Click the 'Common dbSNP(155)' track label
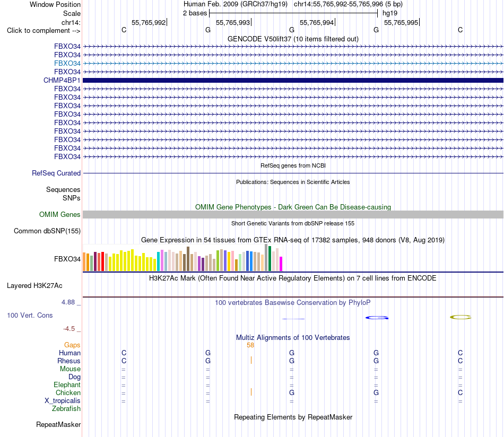The width and height of the screenshot is (504, 437). pyautogui.click(x=47, y=231)
